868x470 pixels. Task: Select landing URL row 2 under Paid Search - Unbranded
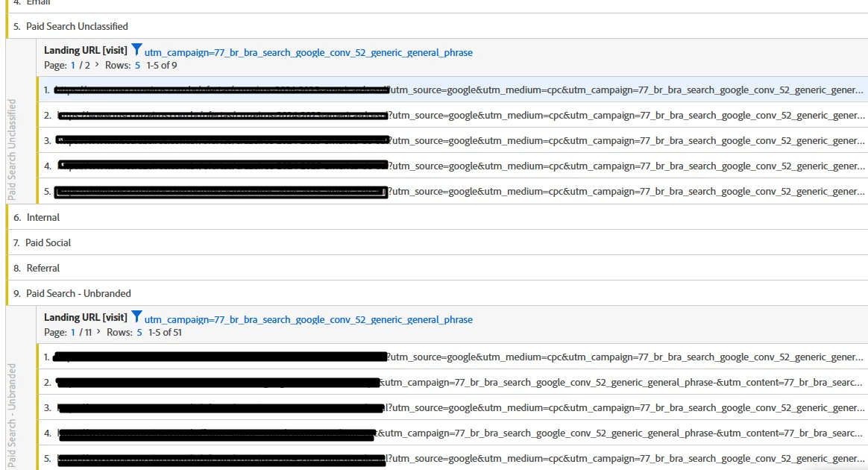point(453,383)
